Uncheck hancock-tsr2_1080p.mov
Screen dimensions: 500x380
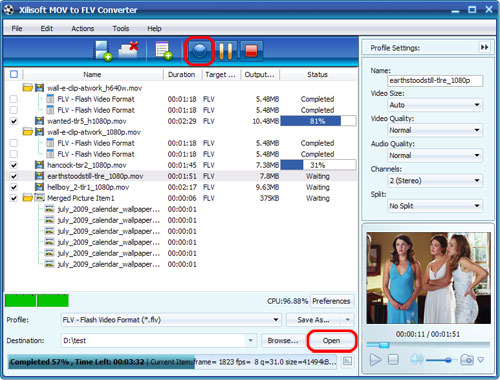[x=14, y=165]
